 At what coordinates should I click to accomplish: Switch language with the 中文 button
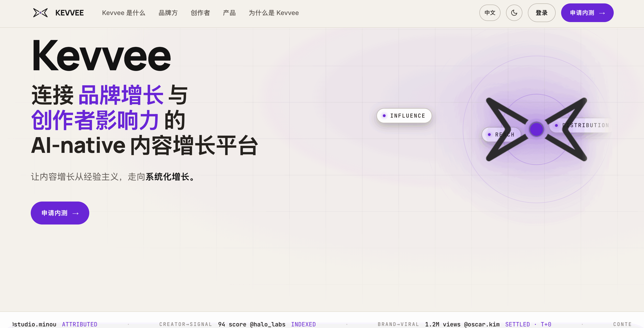[x=490, y=13]
